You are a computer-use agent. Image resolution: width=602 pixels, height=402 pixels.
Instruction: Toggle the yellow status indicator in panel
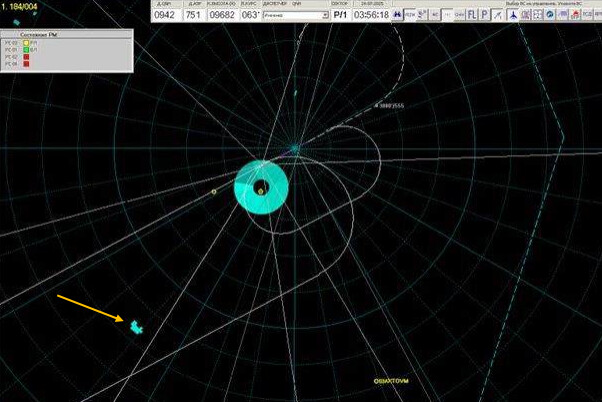tap(26, 44)
